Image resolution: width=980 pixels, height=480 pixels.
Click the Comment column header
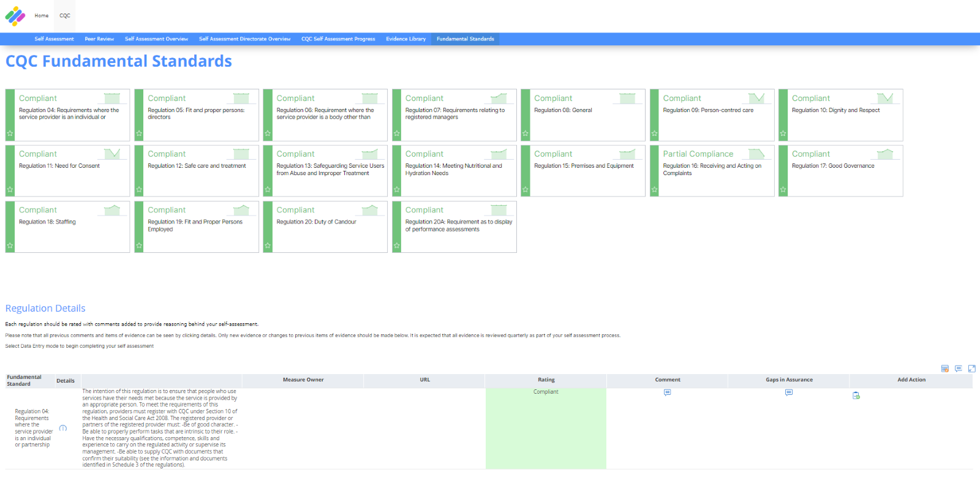(668, 380)
